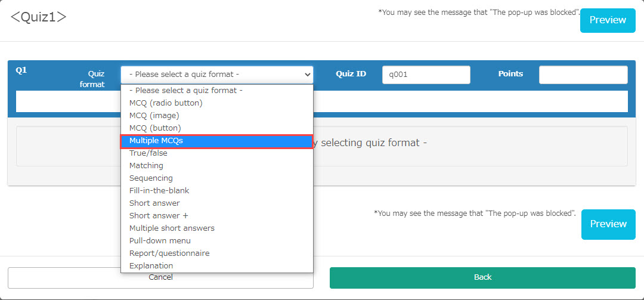This screenshot has width=644, height=300.
Task: Select 'Explanation' format option
Action: 151,266
